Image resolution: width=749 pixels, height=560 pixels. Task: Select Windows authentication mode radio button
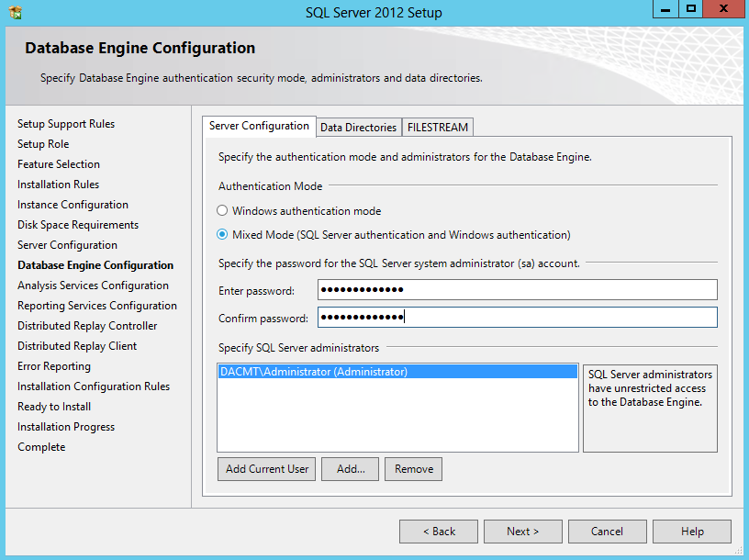tap(222, 210)
